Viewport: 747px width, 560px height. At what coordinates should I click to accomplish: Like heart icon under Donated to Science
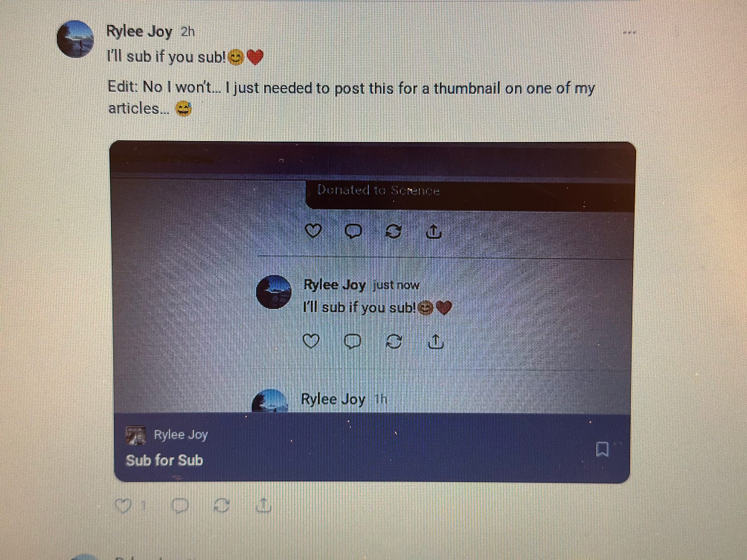313,231
